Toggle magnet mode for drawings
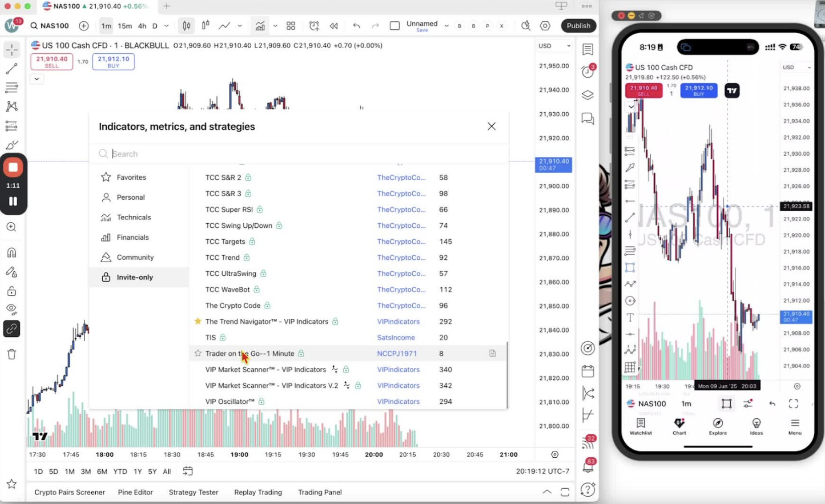 [12, 252]
